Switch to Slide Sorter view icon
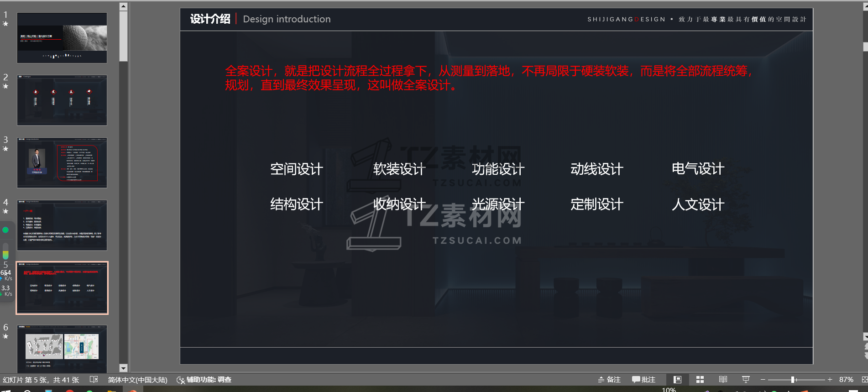The height and width of the screenshot is (392, 868). pos(700,380)
